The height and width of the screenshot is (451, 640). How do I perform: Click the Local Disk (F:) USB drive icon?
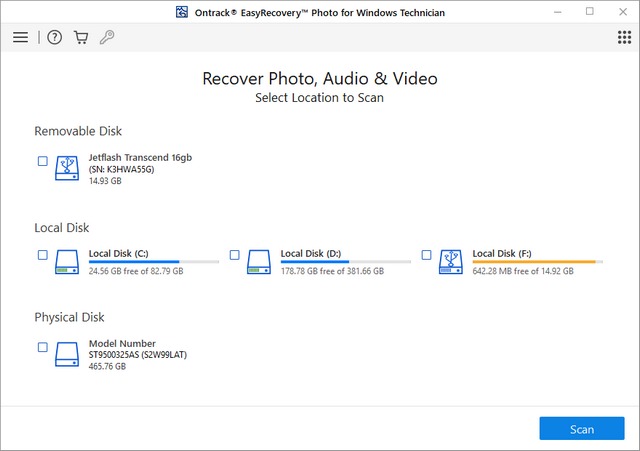451,262
